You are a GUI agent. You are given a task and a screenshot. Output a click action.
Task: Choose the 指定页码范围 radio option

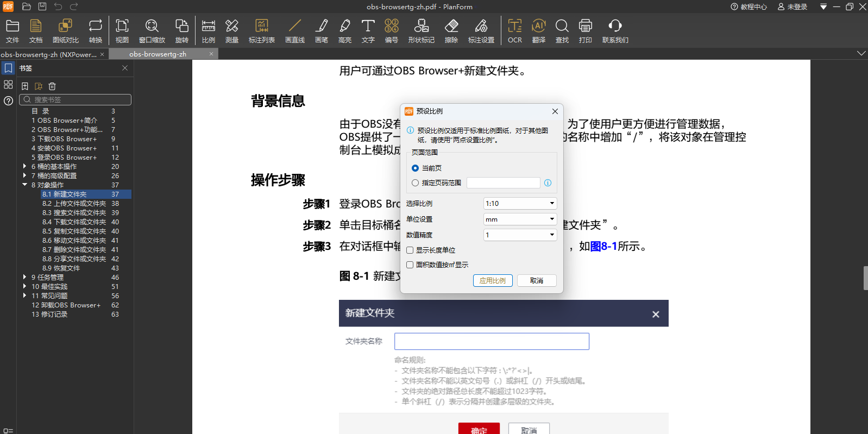[x=416, y=183]
